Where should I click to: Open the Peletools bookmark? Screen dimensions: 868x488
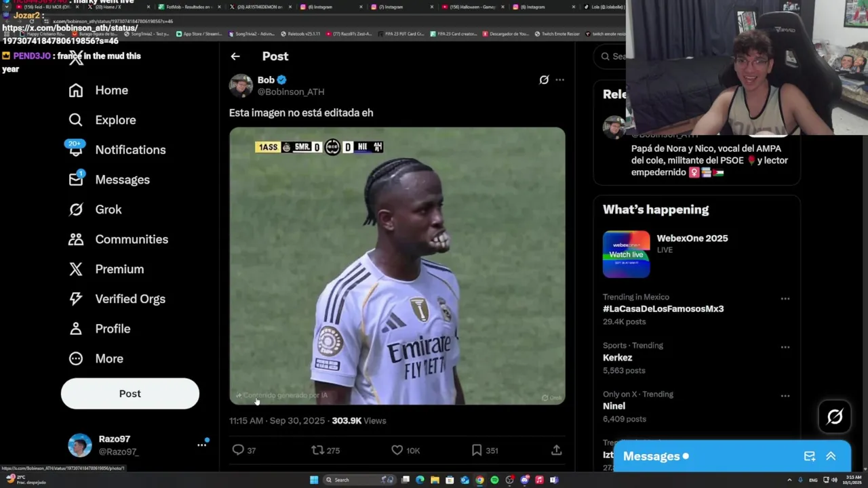point(300,34)
